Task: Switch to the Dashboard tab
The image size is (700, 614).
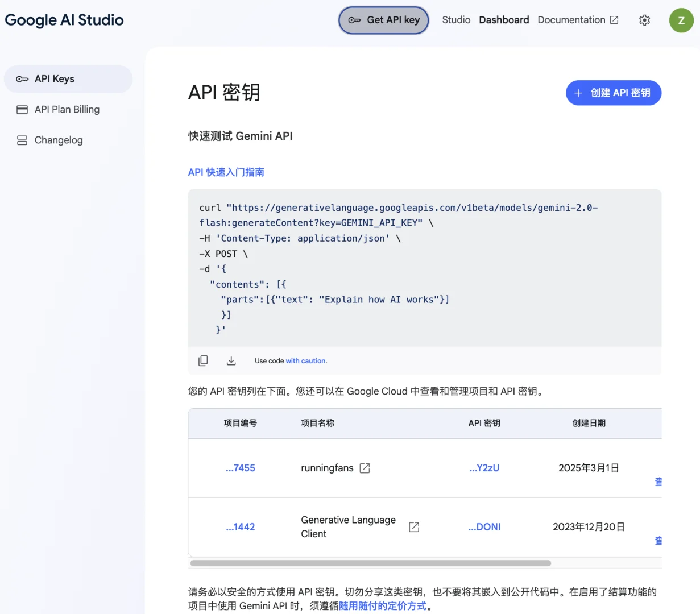Action: point(504,20)
